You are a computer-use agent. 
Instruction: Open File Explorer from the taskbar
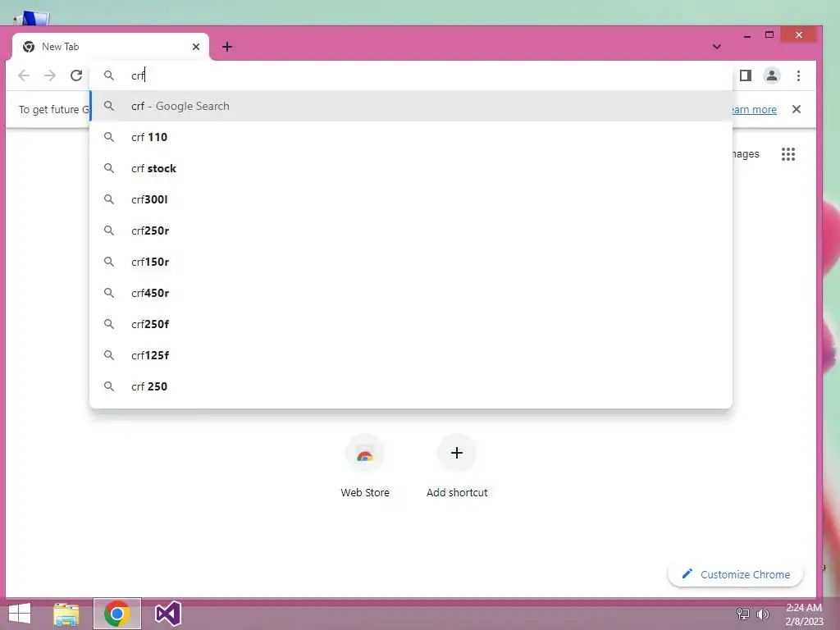(66, 614)
